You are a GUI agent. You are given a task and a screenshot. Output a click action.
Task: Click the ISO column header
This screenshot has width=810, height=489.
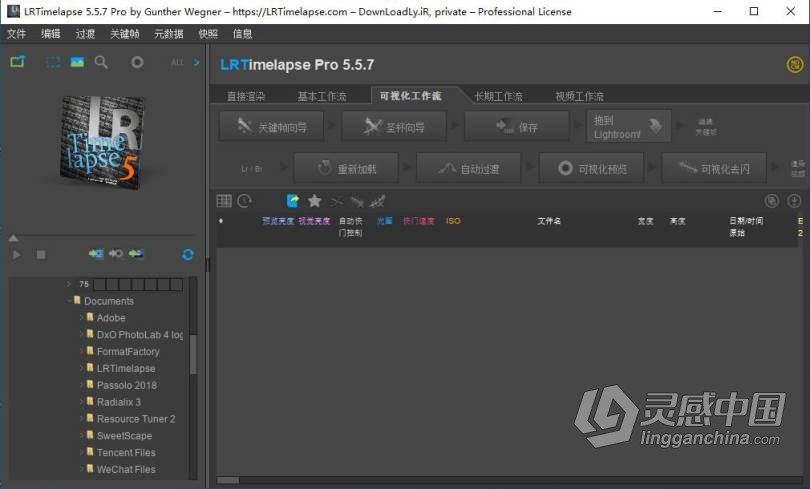(x=453, y=221)
